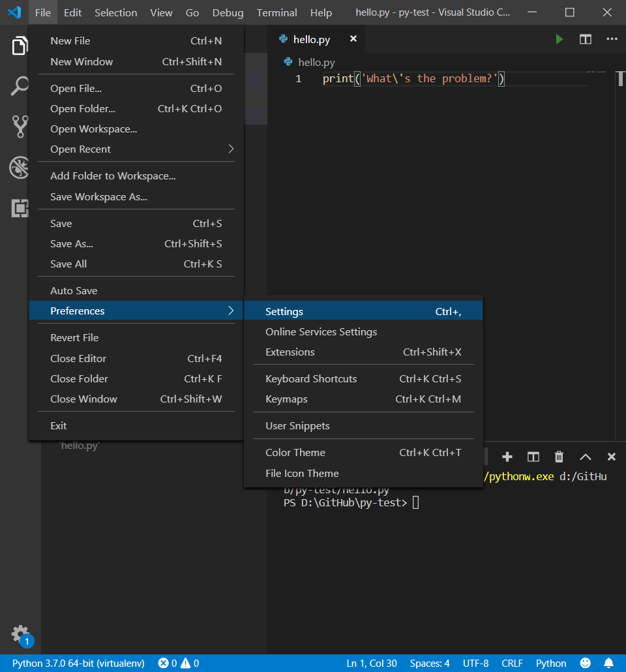Select Close Editor entry

pyautogui.click(x=136, y=358)
